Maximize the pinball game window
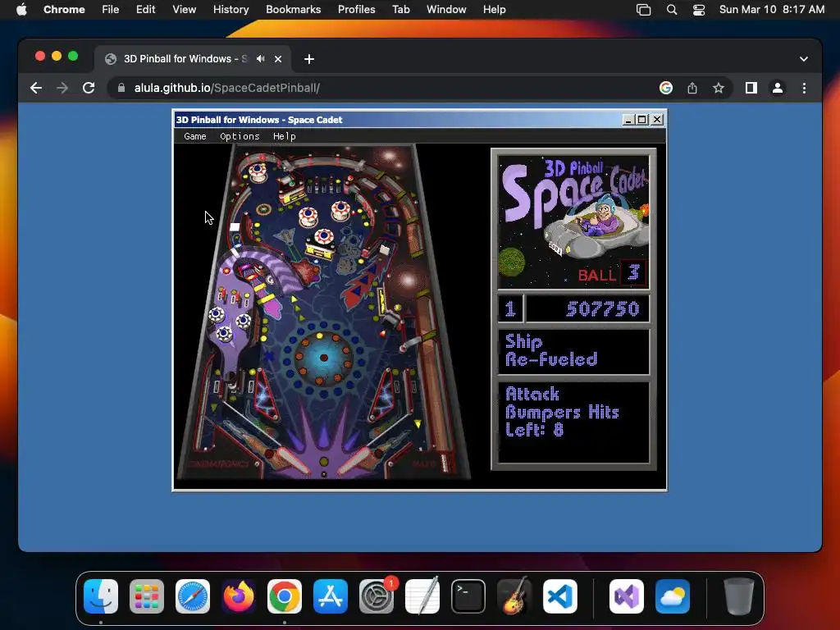The image size is (840, 630). click(642, 120)
